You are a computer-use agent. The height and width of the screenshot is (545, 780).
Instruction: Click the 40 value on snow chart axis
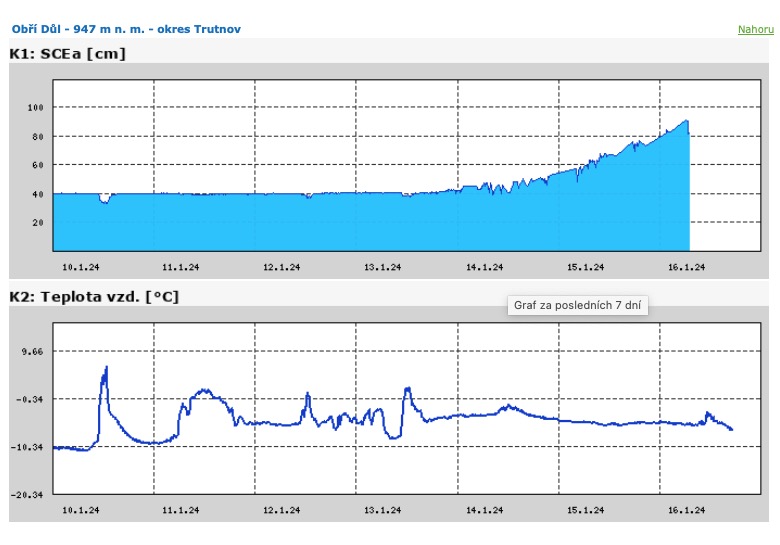[40, 194]
